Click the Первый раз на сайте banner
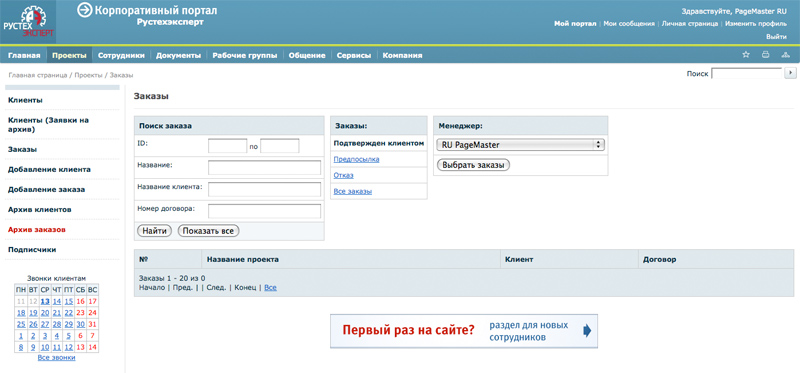This screenshot has height=373, width=800. pyautogui.click(x=464, y=331)
